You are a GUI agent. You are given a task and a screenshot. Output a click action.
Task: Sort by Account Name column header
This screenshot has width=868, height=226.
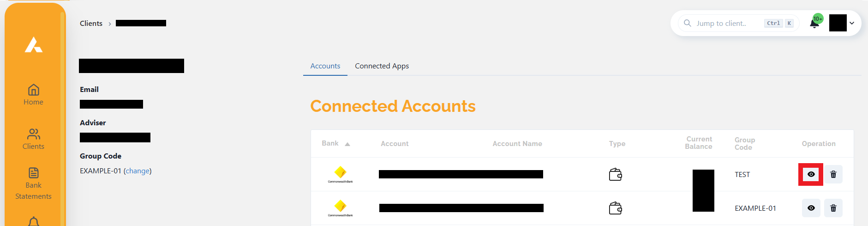[x=517, y=144]
